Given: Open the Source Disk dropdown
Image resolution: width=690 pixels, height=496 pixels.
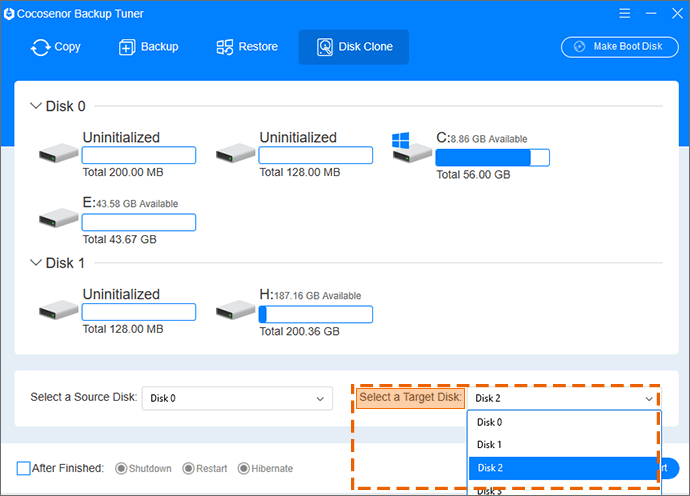Looking at the screenshot, I should (x=237, y=398).
